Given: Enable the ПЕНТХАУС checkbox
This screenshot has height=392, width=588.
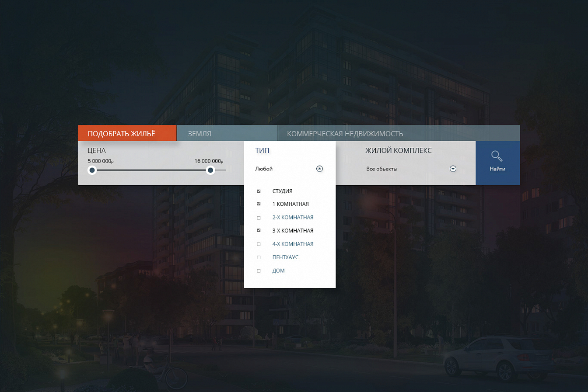Looking at the screenshot, I should click(259, 257).
